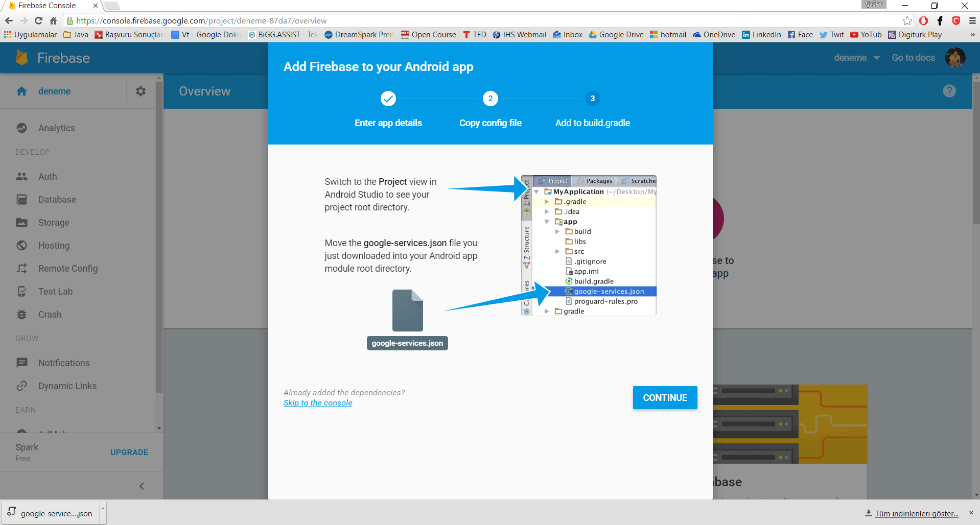The width and height of the screenshot is (980, 525).
Task: Click the Facebook extension icon
Action: (x=940, y=21)
